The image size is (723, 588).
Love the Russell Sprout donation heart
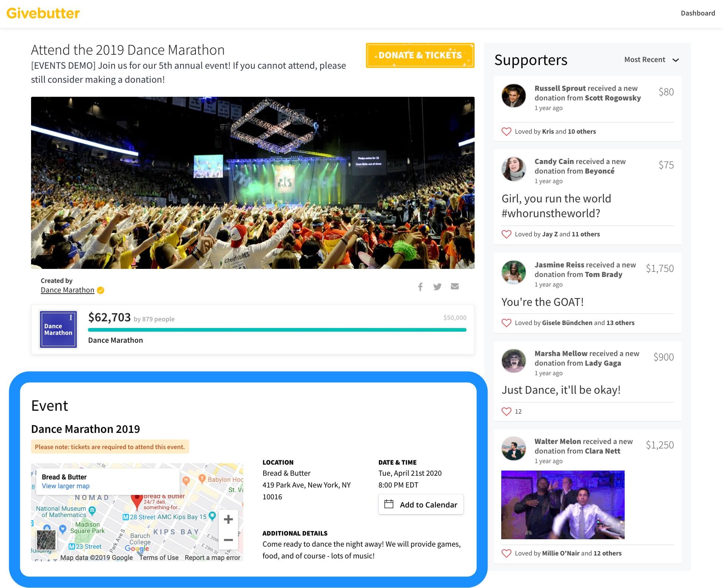click(506, 131)
